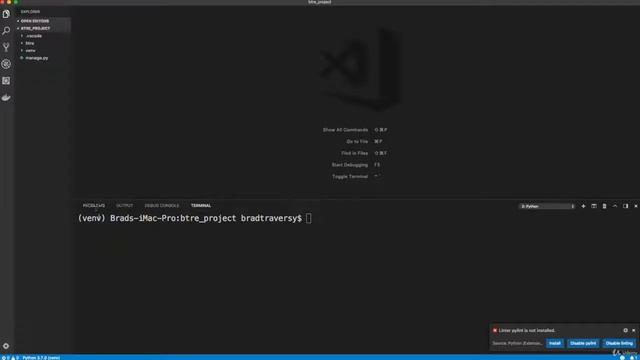Image resolution: width=640 pixels, height=360 pixels.
Task: Collapse the OPEN EDITORS section
Action: (x=42, y=21)
